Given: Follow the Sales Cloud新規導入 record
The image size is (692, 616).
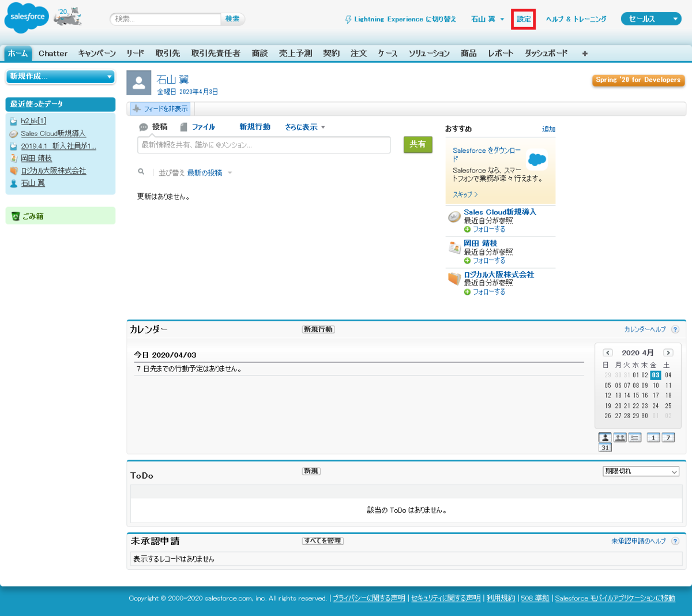Looking at the screenshot, I should click(x=485, y=230).
